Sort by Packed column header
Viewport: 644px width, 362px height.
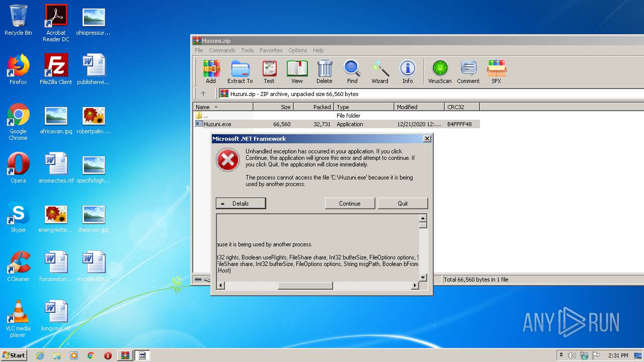pyautogui.click(x=314, y=107)
